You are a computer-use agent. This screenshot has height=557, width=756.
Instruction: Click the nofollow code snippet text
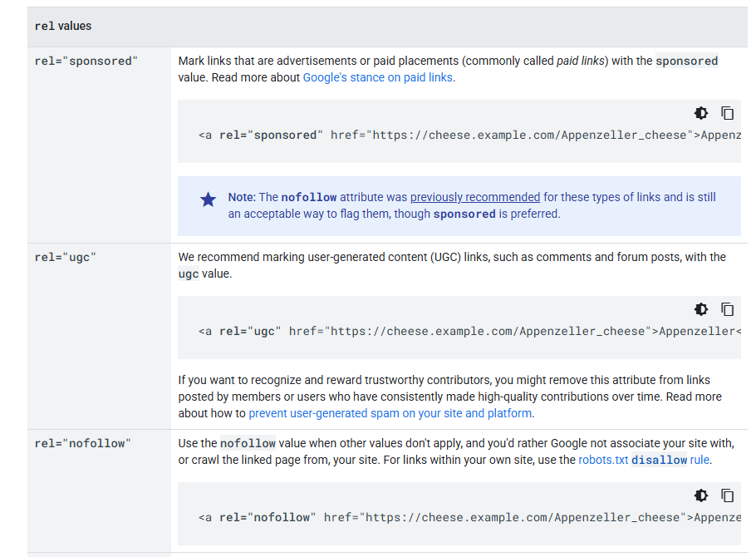[469, 517]
